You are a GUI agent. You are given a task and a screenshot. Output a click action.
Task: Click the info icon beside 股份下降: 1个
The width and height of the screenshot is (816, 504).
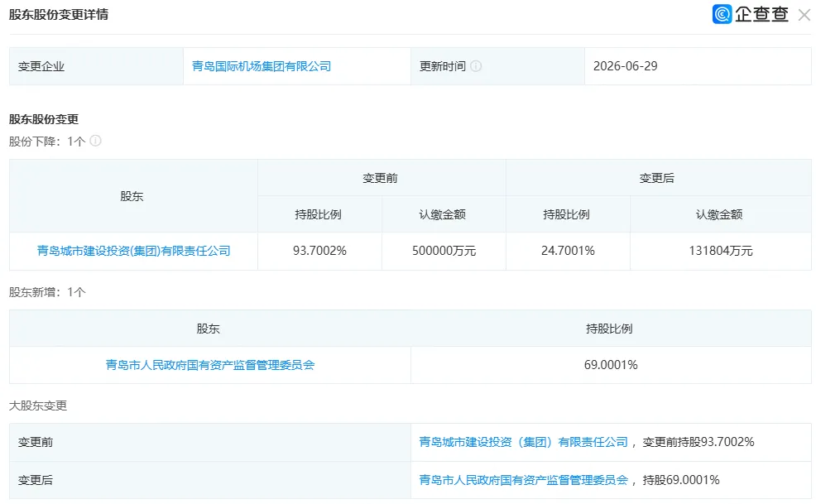95,141
